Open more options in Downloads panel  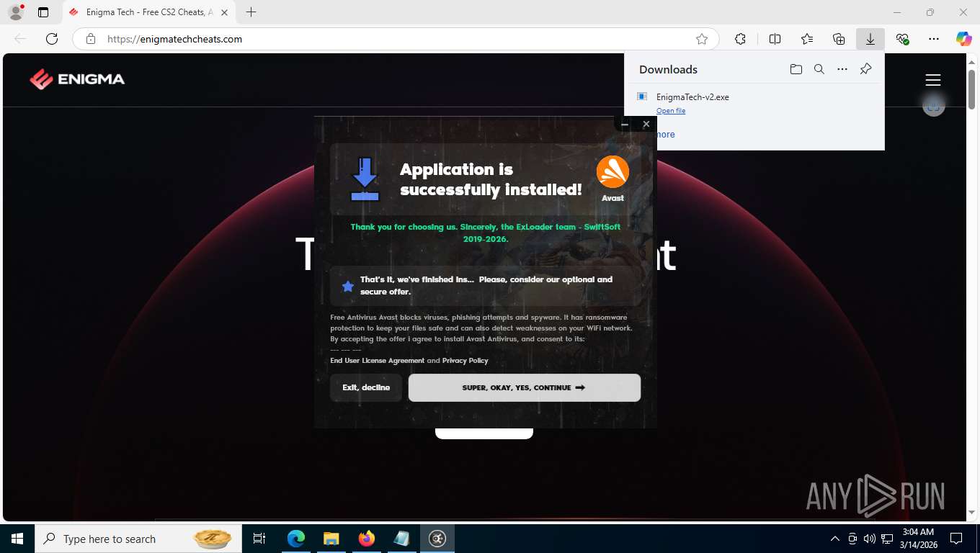(x=842, y=69)
